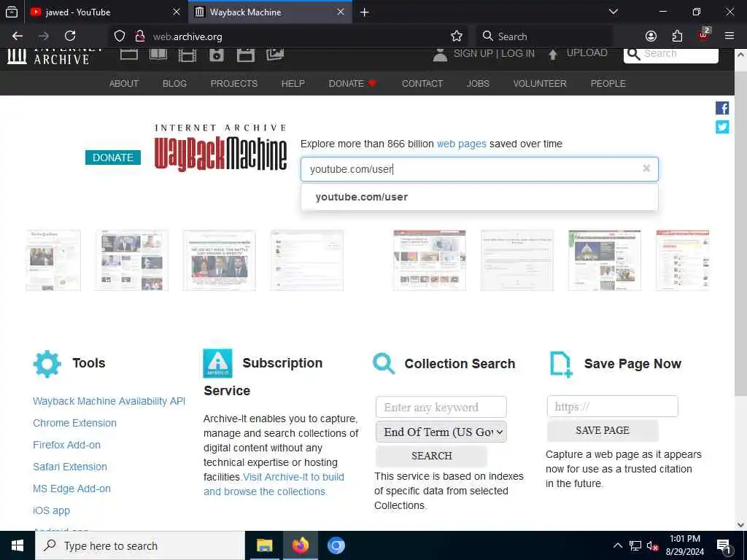The height and width of the screenshot is (560, 747).
Task: Click the upload arrow icon
Action: click(x=553, y=55)
